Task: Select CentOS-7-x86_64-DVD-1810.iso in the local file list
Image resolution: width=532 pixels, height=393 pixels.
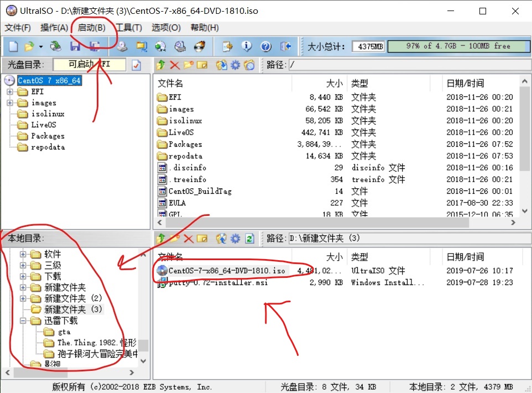Action: click(x=227, y=271)
